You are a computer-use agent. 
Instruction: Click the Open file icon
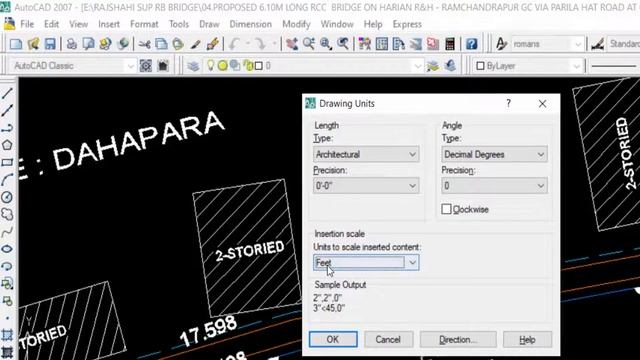pyautogui.click(x=33, y=44)
